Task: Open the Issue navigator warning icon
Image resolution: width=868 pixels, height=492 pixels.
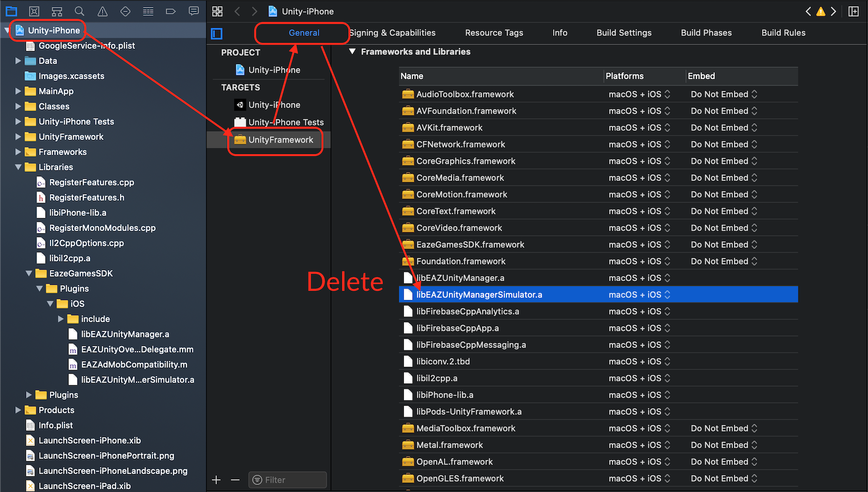Action: click(x=102, y=11)
